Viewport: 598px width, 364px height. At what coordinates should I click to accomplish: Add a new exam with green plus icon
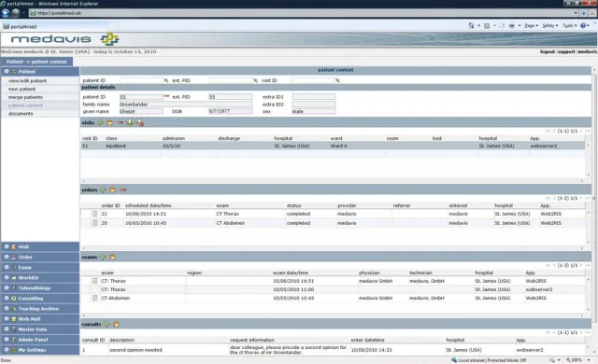coord(103,258)
